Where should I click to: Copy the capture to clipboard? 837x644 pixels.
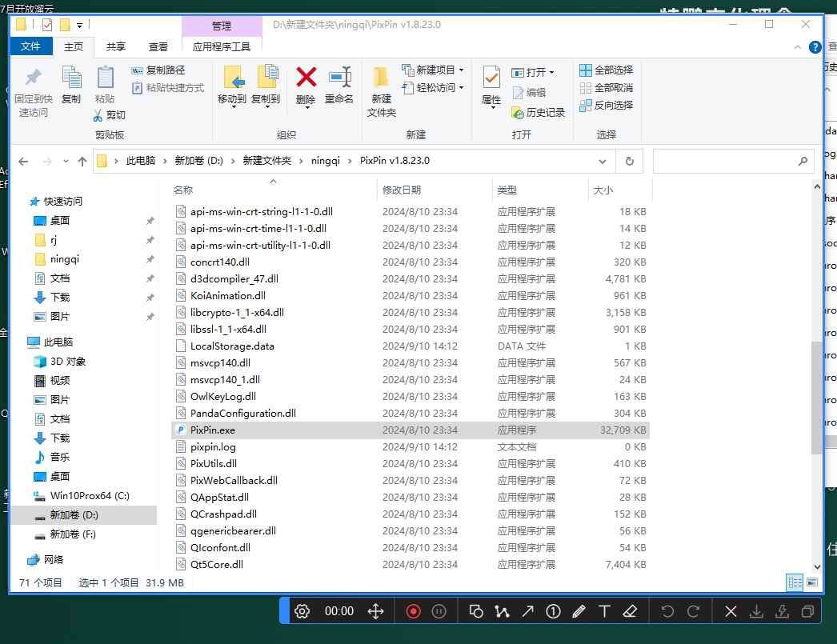808,610
